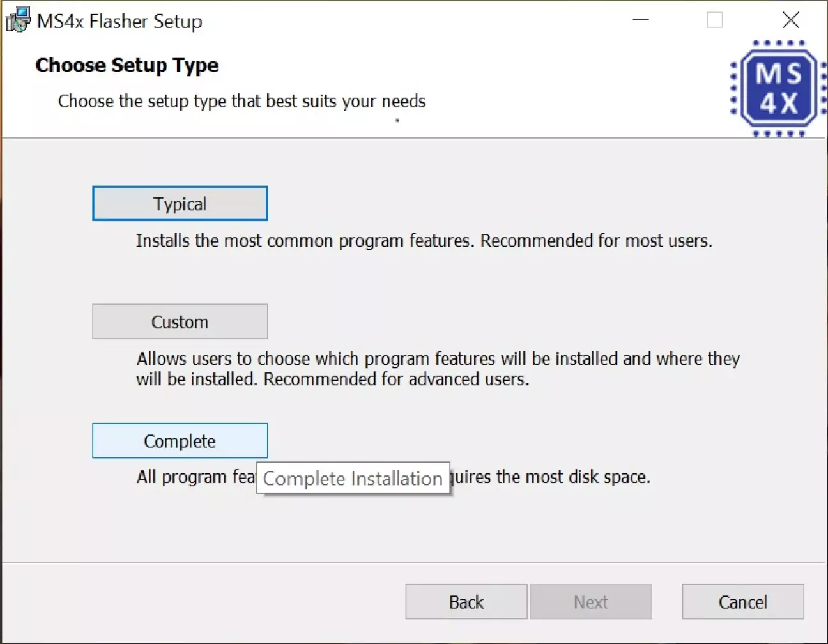The width and height of the screenshot is (828, 644).
Task: Close the MS4x Flasher Setup window
Action: [791, 20]
